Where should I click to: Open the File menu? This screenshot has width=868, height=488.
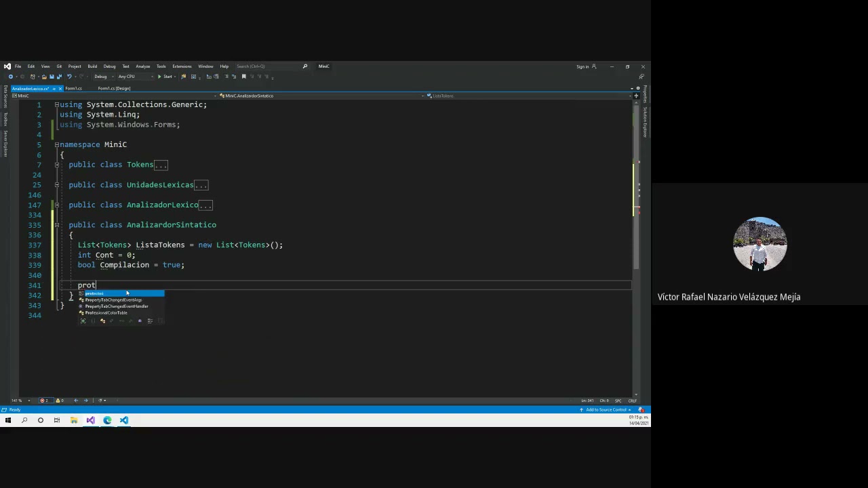[x=18, y=66]
